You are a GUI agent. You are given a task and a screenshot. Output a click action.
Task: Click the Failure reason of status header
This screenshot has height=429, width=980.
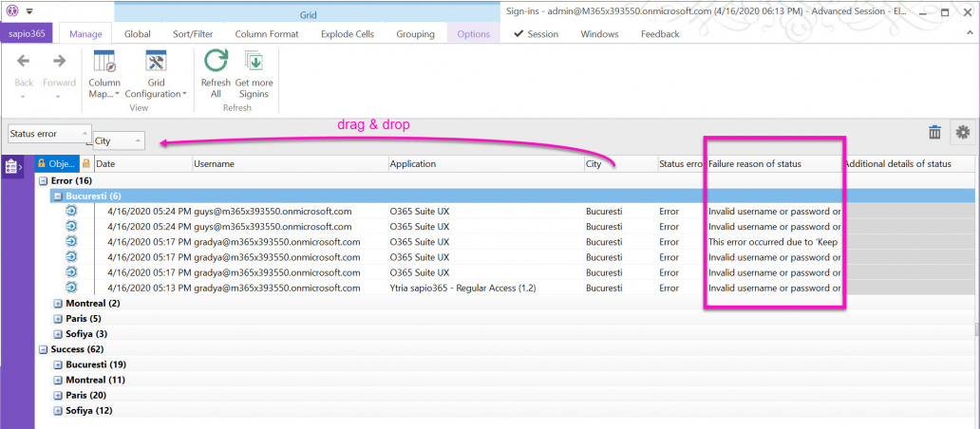(x=774, y=164)
